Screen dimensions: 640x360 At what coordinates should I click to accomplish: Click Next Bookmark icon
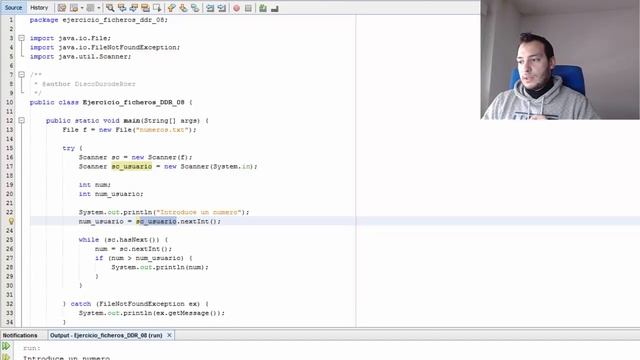click(184, 8)
